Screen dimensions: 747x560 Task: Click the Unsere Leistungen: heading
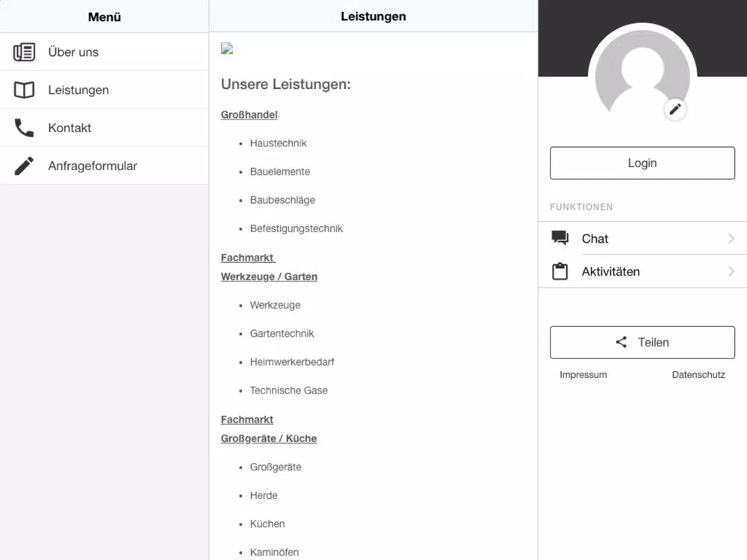pyautogui.click(x=286, y=84)
